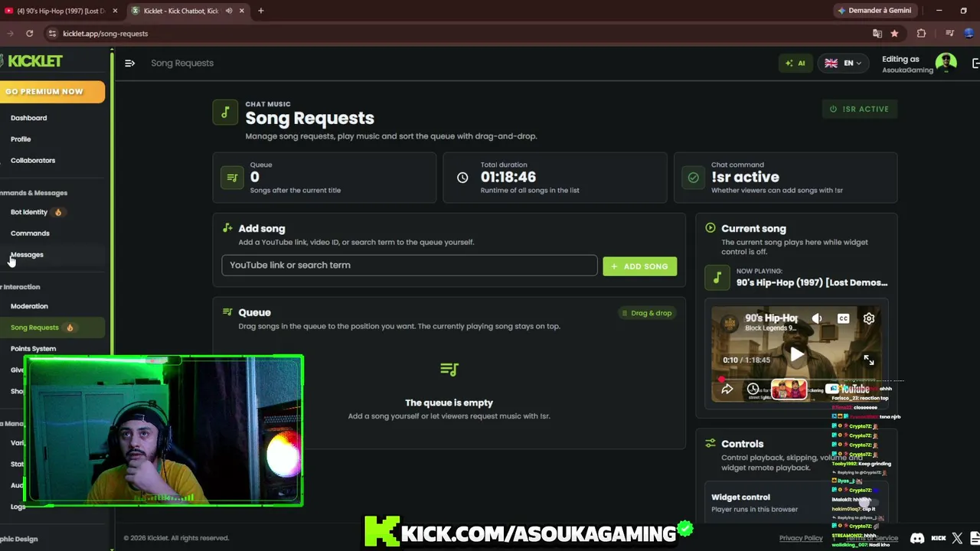Image resolution: width=980 pixels, height=551 pixels.
Task: Click the GO PREMIUM NOW button
Action: click(x=51, y=91)
